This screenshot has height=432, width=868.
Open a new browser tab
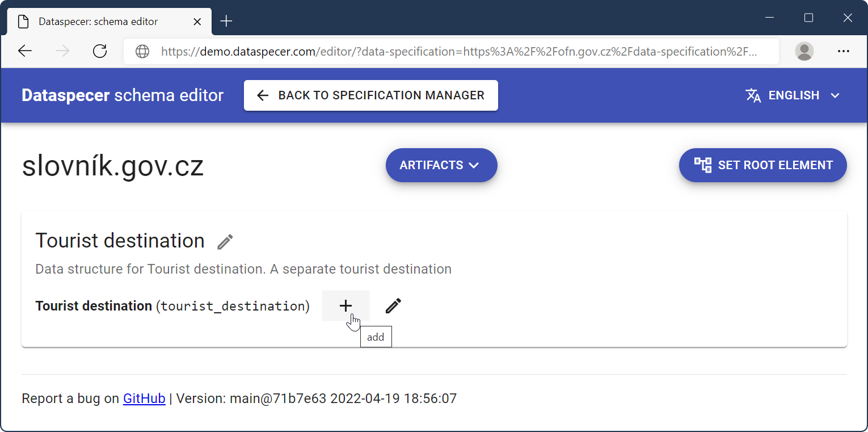tap(226, 22)
